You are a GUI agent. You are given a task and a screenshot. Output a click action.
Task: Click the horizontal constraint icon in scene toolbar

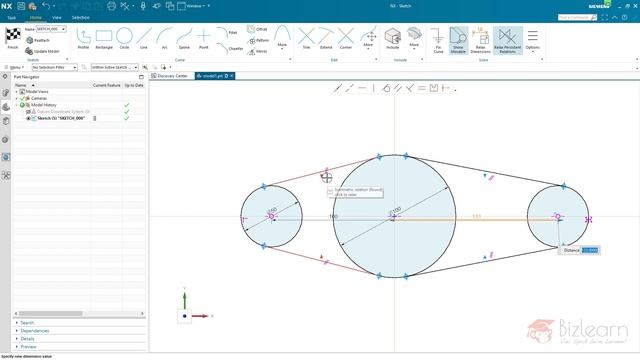(x=362, y=88)
